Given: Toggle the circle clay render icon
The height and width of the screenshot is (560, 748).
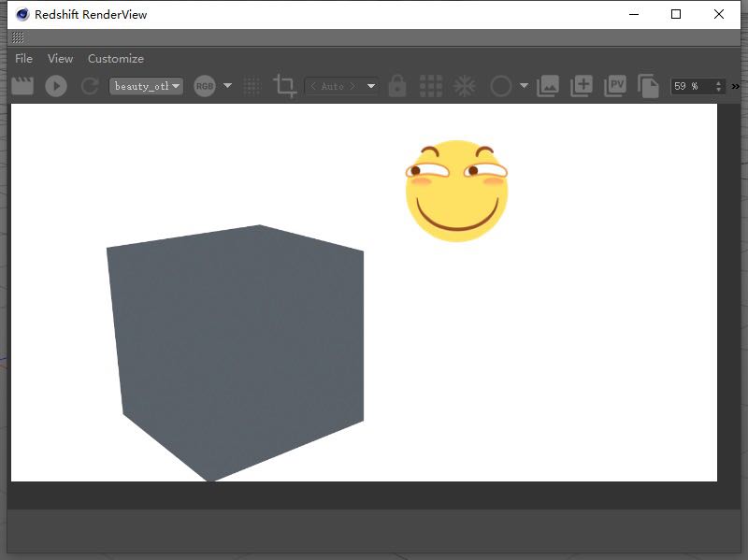Looking at the screenshot, I should click(501, 86).
